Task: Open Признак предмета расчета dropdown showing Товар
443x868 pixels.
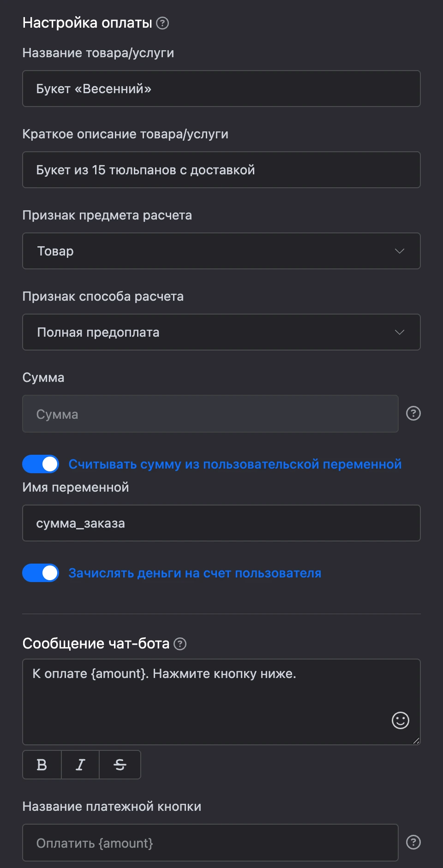Action: pos(221,251)
